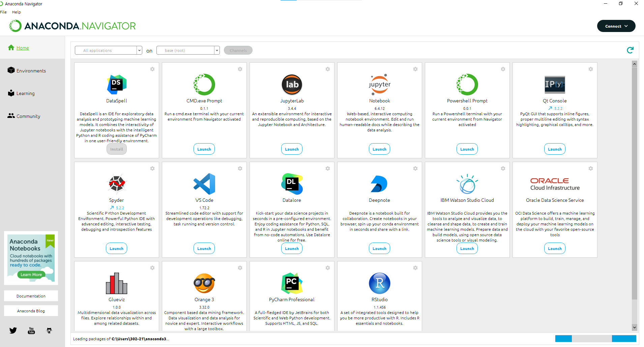
Task: Open gear options on RStudio tile
Action: 415,268
